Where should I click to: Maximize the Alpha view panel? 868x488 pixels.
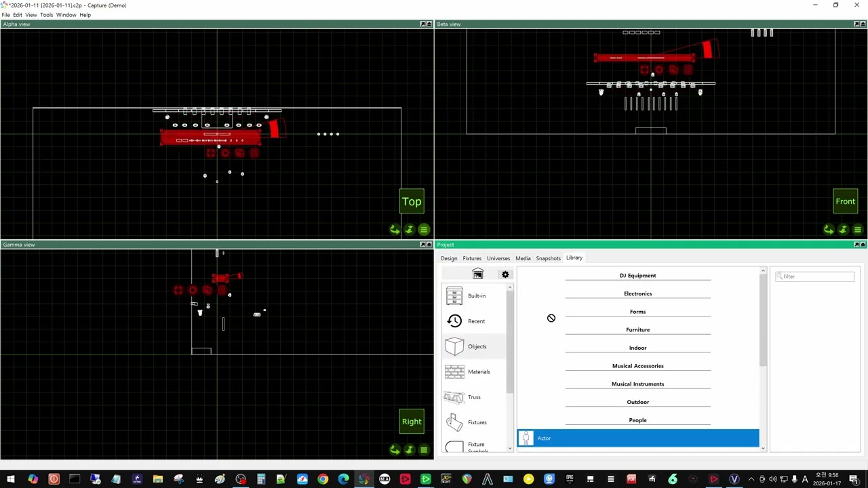(x=429, y=24)
